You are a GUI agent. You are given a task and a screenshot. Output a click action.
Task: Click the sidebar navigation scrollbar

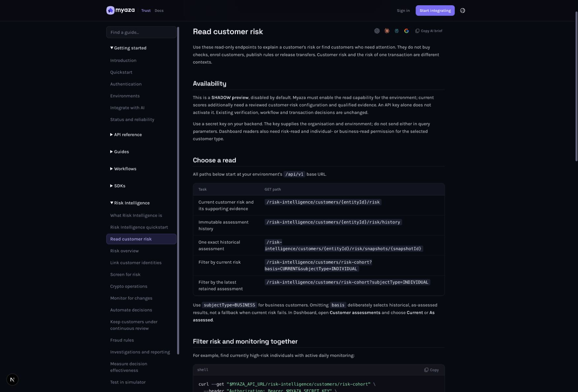coord(178,191)
